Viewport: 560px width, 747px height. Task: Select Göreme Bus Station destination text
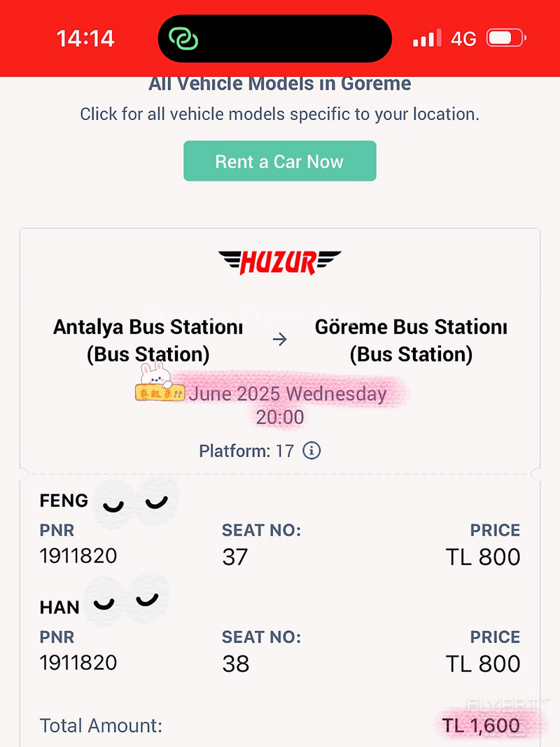(x=411, y=341)
